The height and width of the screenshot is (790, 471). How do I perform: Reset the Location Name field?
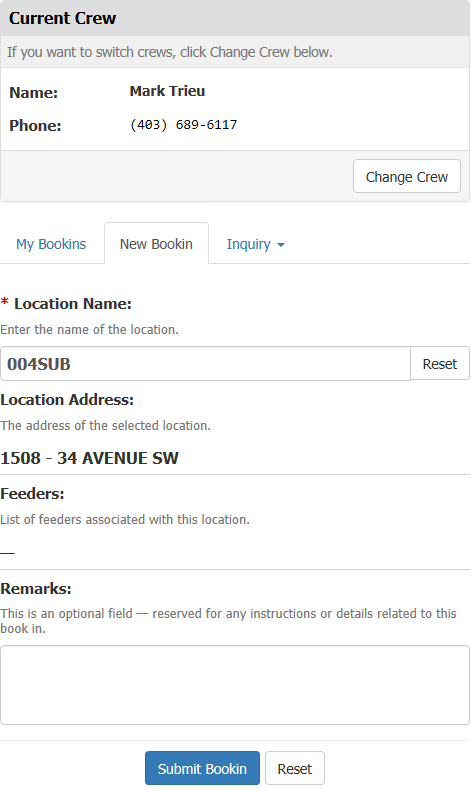coord(440,364)
